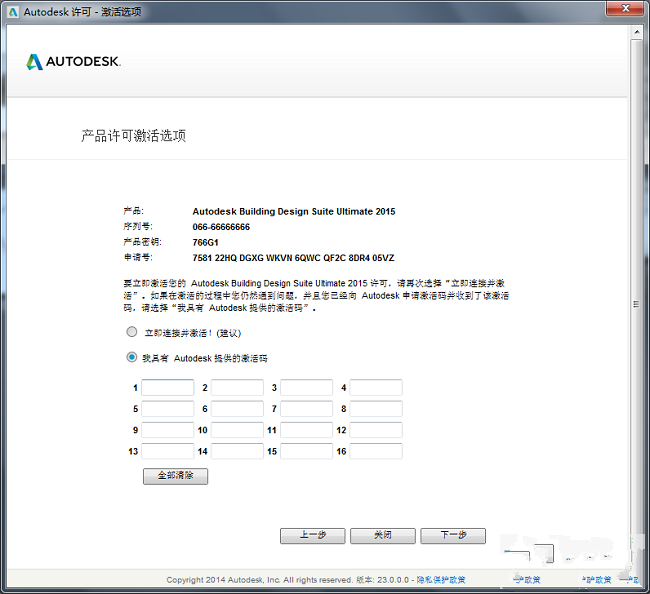Focus activation code field 4

376,387
